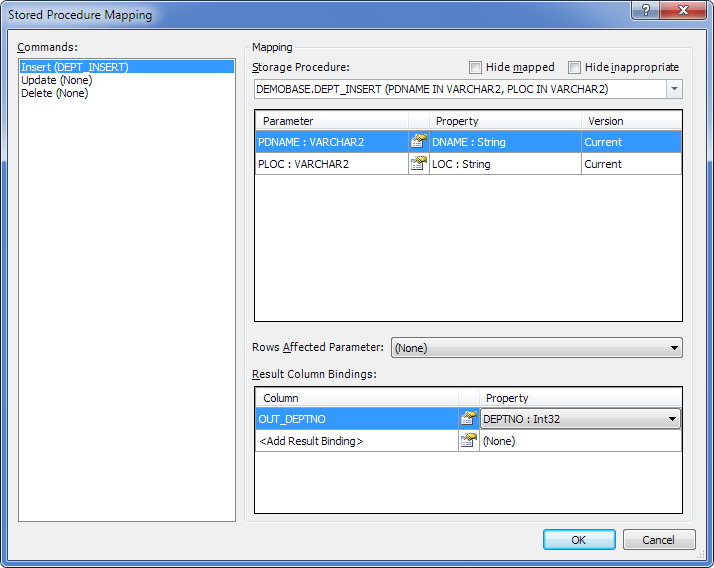Click the mapping icon in PLOC row
This screenshot has height=568, width=714.
click(x=418, y=164)
